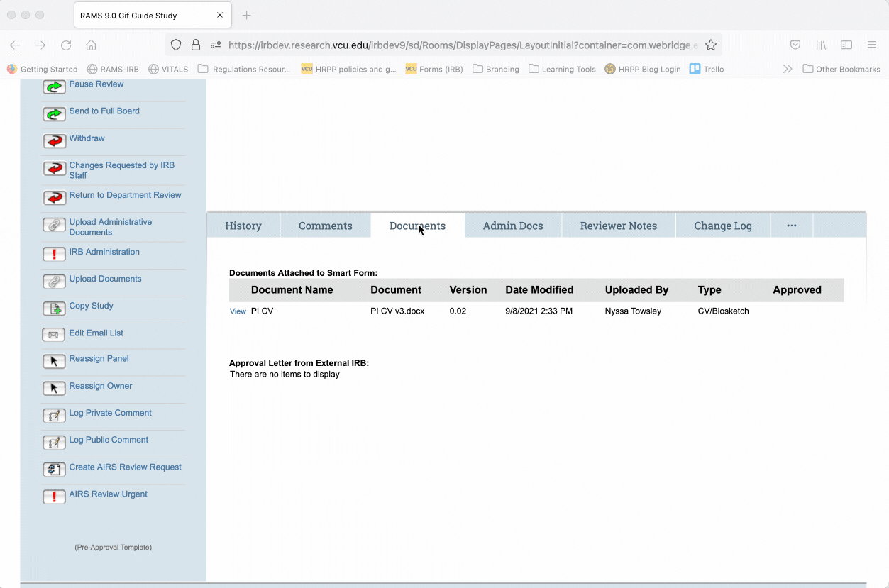Click the paperclip Upload Documents icon
Image resolution: width=889 pixels, height=588 pixels.
54,282
